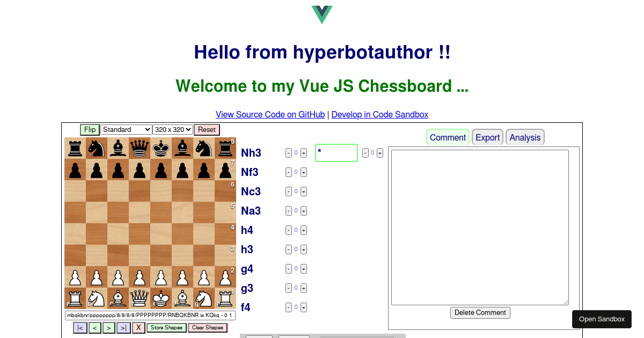Switch to the Analysis tab
This screenshot has height=338, width=644.
tap(525, 137)
